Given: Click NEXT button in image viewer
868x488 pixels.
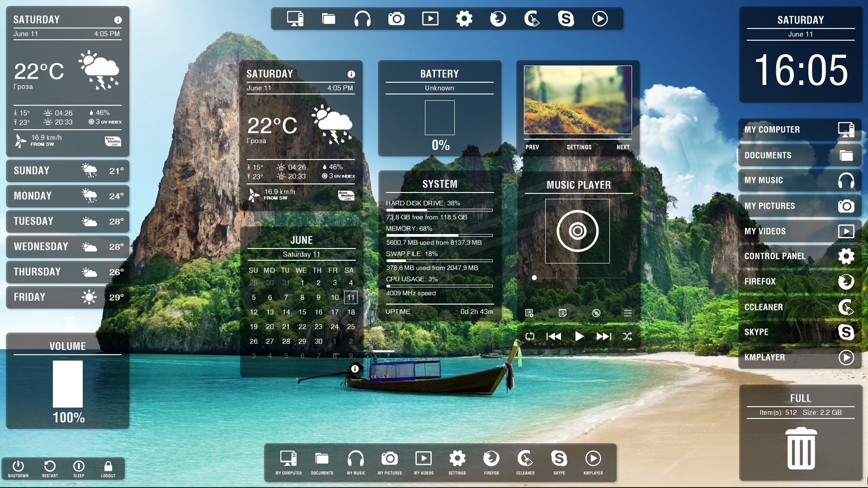Looking at the screenshot, I should [x=622, y=146].
